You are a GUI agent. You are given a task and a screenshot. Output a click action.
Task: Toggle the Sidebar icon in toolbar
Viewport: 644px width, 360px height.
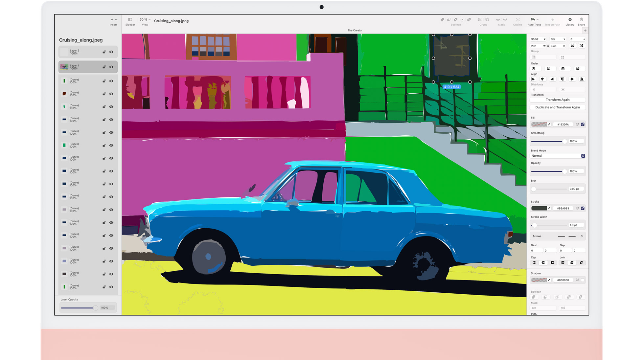pos(130,20)
